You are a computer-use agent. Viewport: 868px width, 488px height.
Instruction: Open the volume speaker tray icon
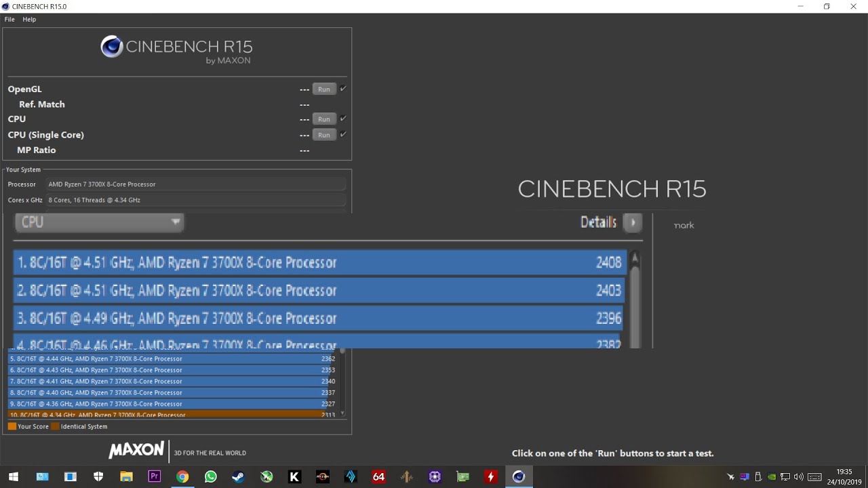click(798, 476)
